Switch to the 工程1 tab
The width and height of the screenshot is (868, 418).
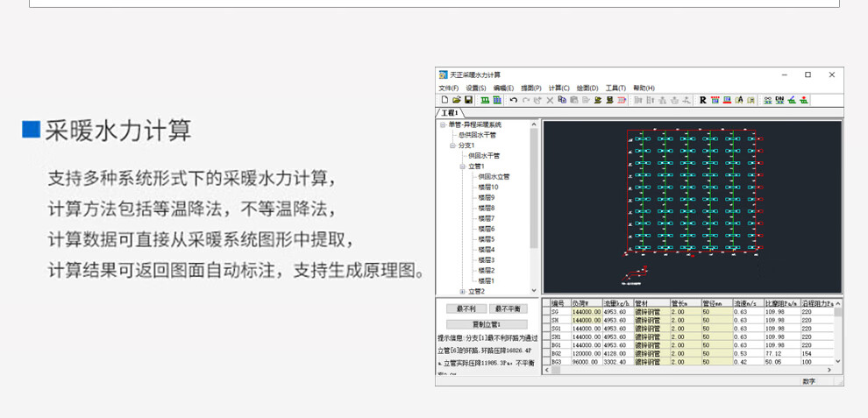(450, 113)
